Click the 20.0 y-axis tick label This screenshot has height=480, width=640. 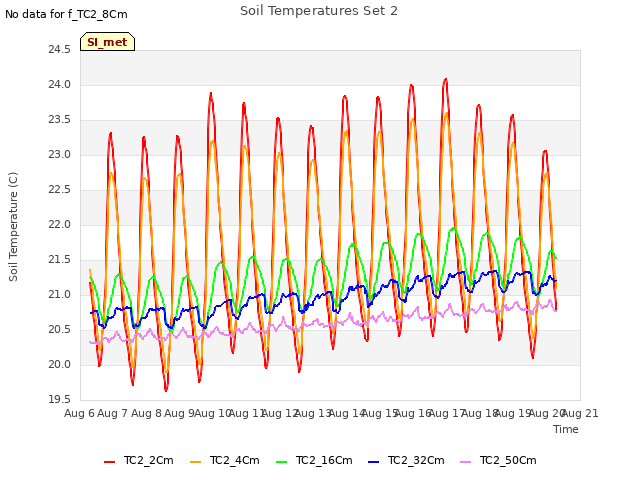(60, 364)
